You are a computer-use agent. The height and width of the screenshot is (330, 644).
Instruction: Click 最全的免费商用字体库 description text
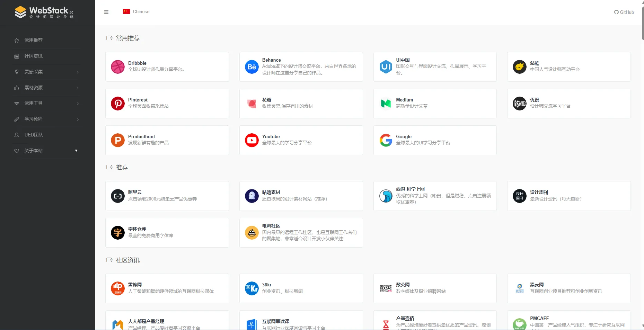click(151, 235)
